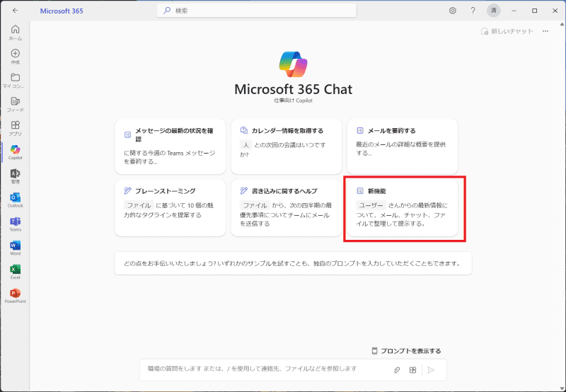Select メールを要約する prompt card
This screenshot has height=392, width=566.
click(x=403, y=147)
